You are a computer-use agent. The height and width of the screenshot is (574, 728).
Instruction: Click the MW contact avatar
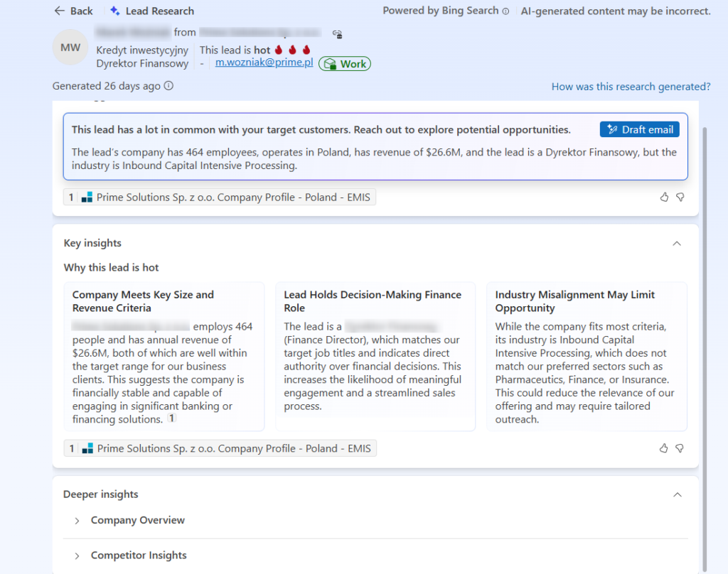70,48
